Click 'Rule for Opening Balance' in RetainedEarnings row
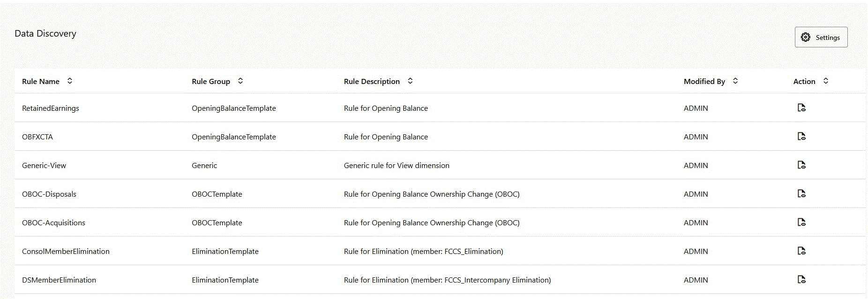This screenshot has width=868, height=299. coord(386,108)
